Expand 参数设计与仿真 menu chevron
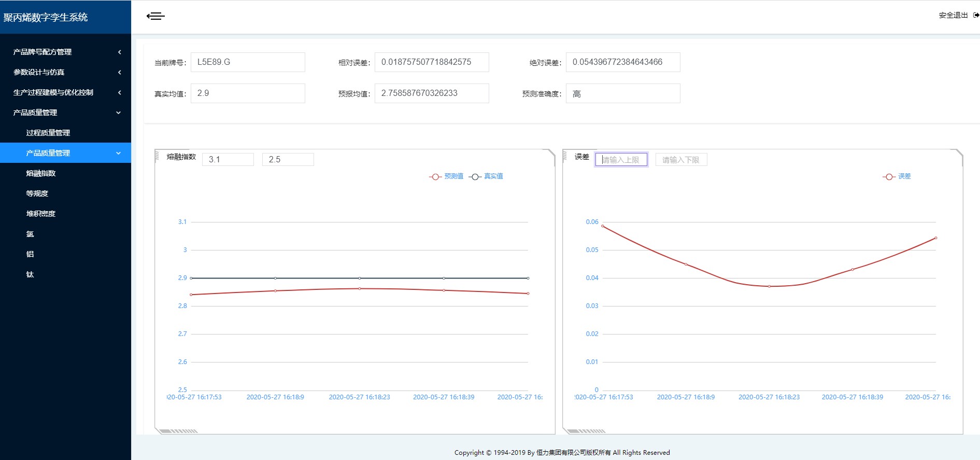Viewport: 980px width, 460px height. pos(119,72)
